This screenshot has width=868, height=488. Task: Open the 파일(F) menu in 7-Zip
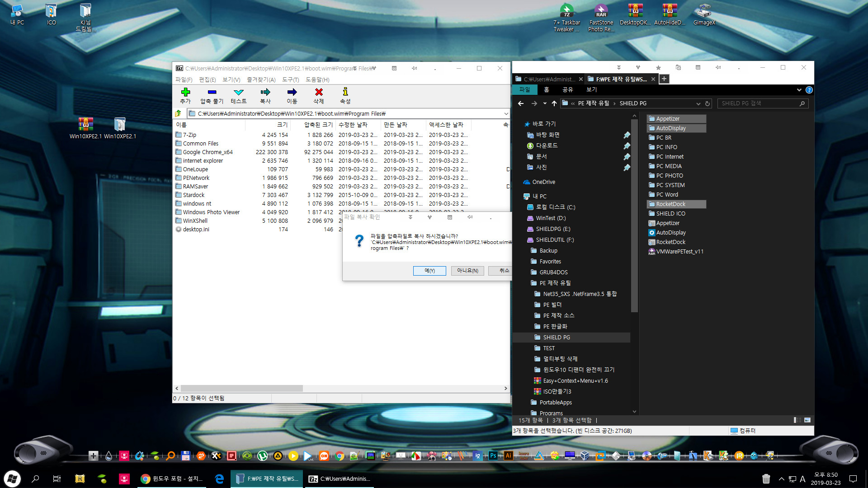pyautogui.click(x=184, y=80)
